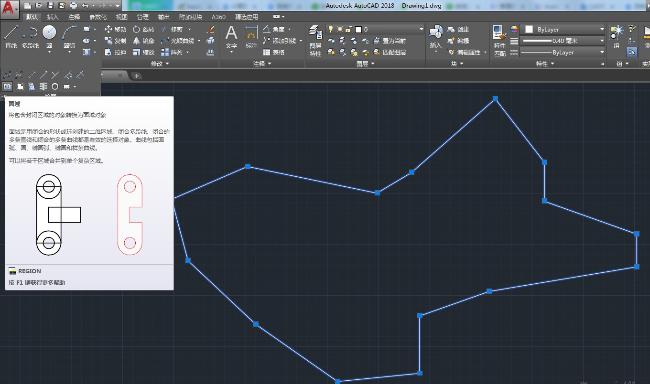Switch to the Manage ribbon tab

pyautogui.click(x=143, y=17)
